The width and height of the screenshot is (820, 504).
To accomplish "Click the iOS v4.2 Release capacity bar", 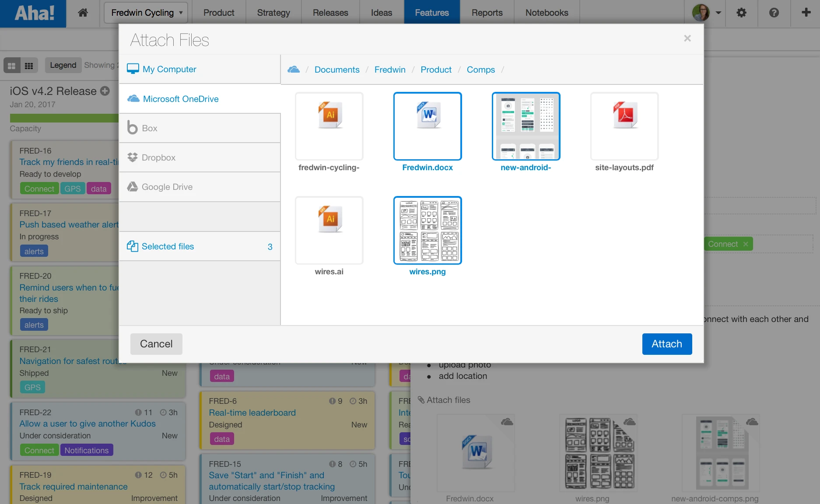I will [x=64, y=118].
